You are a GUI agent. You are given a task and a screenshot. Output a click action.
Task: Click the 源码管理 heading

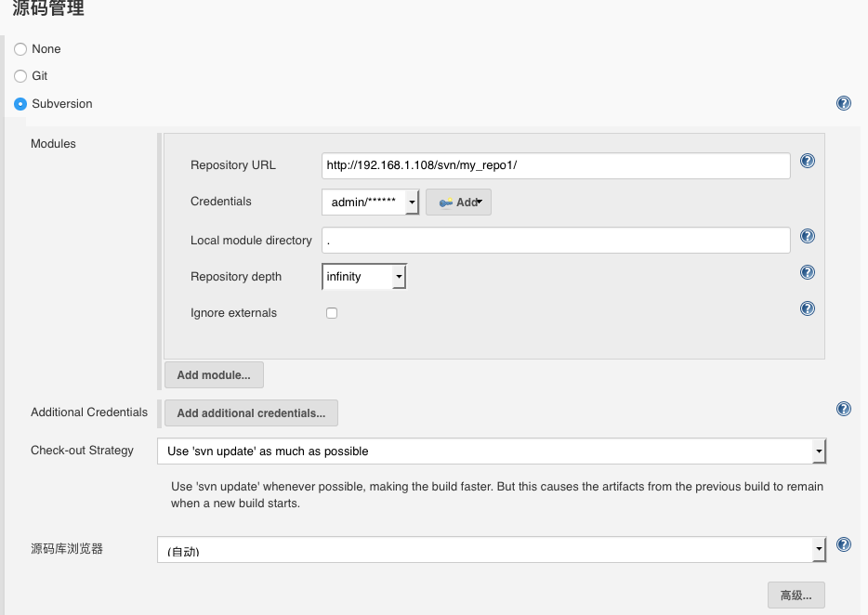pos(48,8)
